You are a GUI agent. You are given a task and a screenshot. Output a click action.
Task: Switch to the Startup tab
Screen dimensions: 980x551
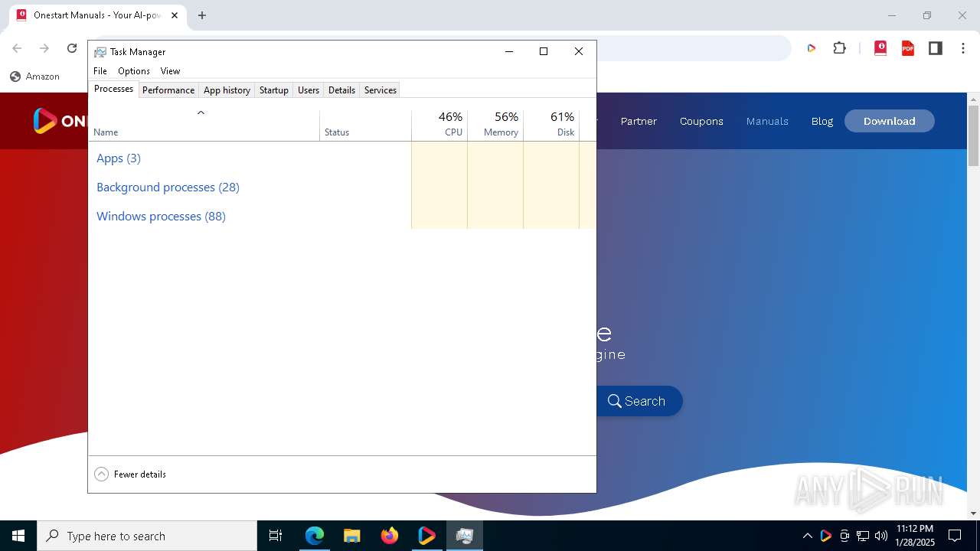pyautogui.click(x=273, y=90)
